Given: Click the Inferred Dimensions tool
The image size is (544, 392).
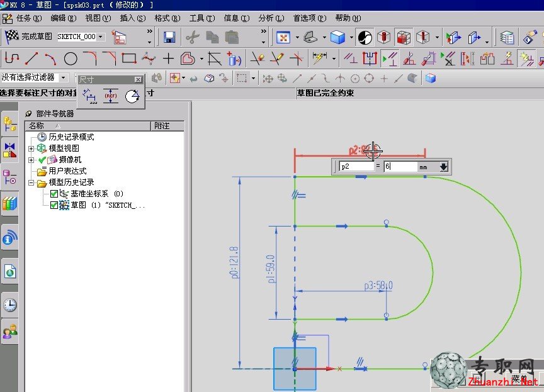Looking at the screenshot, I should 319,59.
